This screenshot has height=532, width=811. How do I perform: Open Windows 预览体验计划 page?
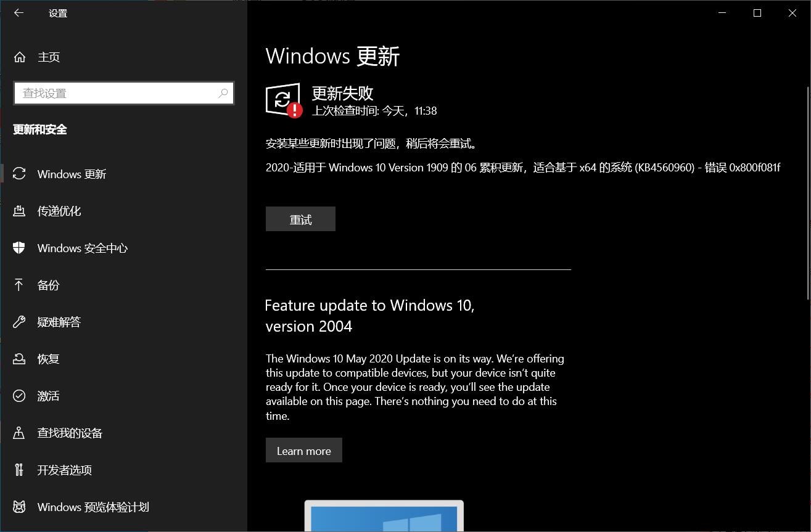click(123, 507)
